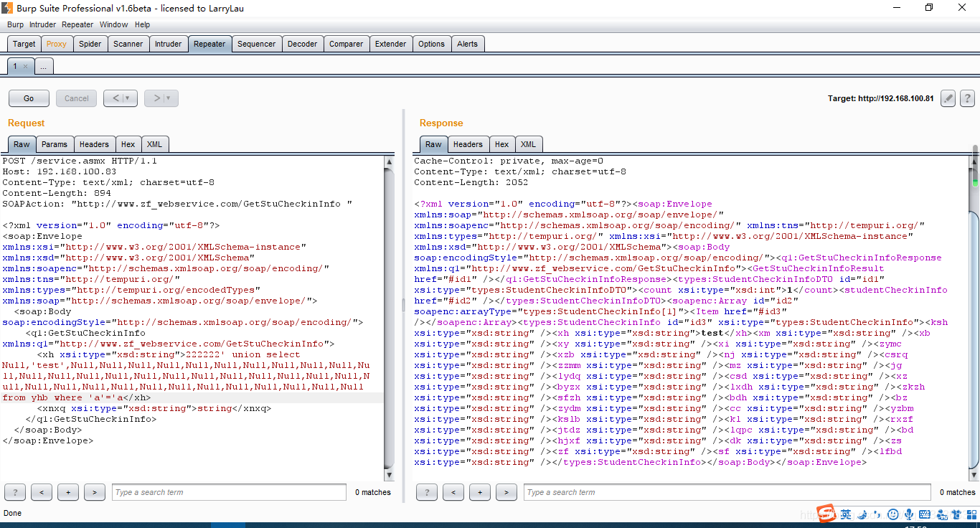Toggle Sogou half-moon width mode icon
The width and height of the screenshot is (980, 528).
coord(862,514)
